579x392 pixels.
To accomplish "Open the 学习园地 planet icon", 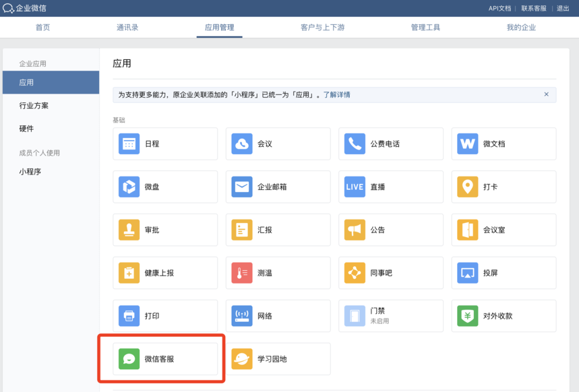I will coord(242,359).
